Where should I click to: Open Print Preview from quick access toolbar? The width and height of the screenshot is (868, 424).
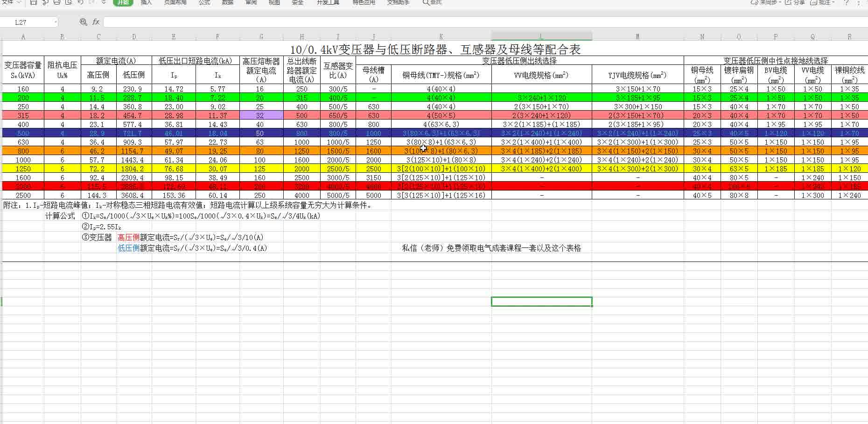click(x=69, y=2)
